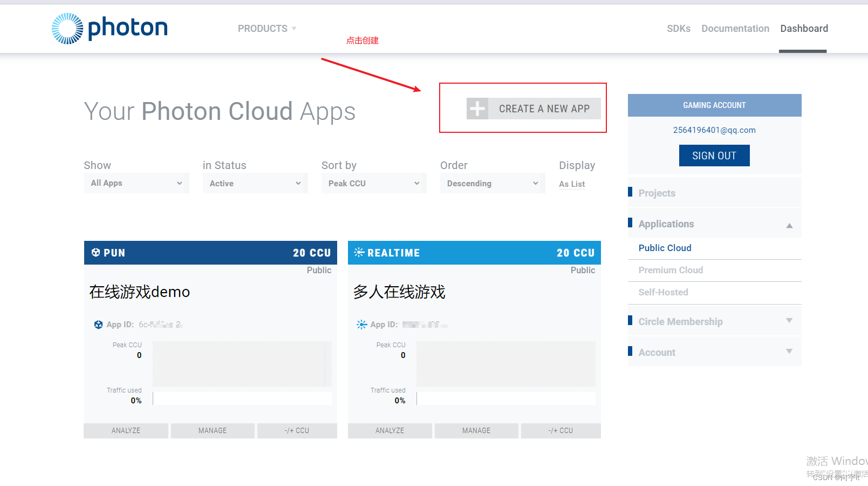The height and width of the screenshot is (486, 868).
Task: Click the Peak CCU chart on 在线游戏demo card
Action: coord(242,363)
